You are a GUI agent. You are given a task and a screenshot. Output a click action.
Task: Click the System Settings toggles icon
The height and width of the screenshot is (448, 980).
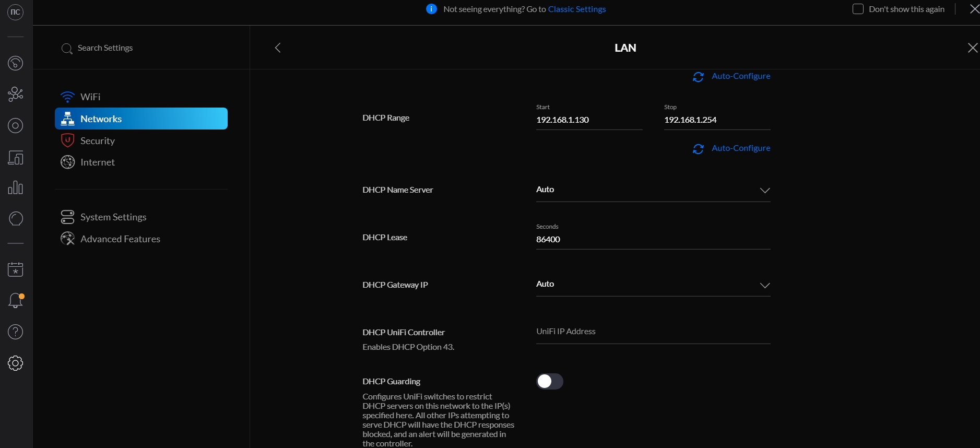pos(67,217)
